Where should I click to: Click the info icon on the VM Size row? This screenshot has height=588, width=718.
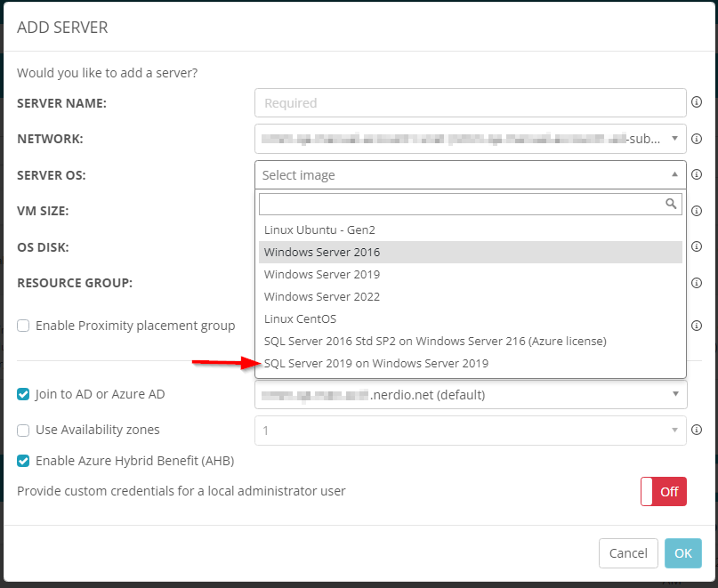[x=697, y=211]
